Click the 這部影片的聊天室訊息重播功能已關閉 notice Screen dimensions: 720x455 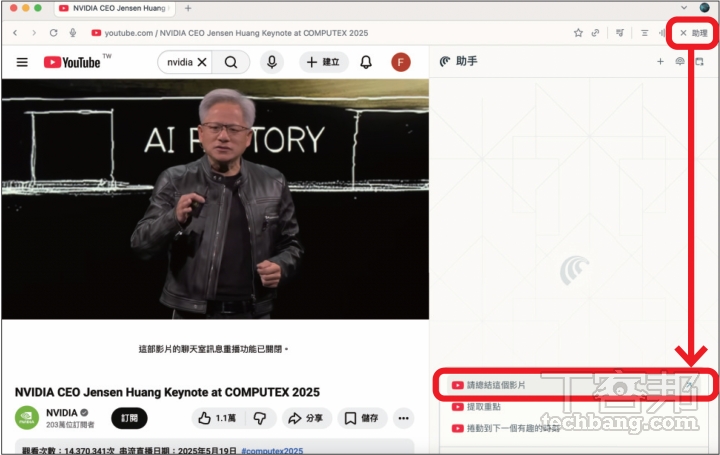pyautogui.click(x=213, y=349)
